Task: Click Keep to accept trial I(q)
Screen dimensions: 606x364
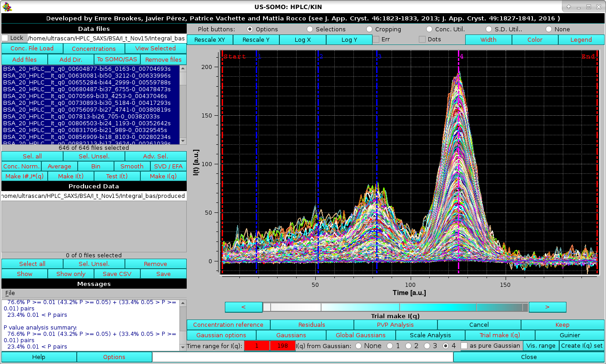Action: (x=562, y=325)
